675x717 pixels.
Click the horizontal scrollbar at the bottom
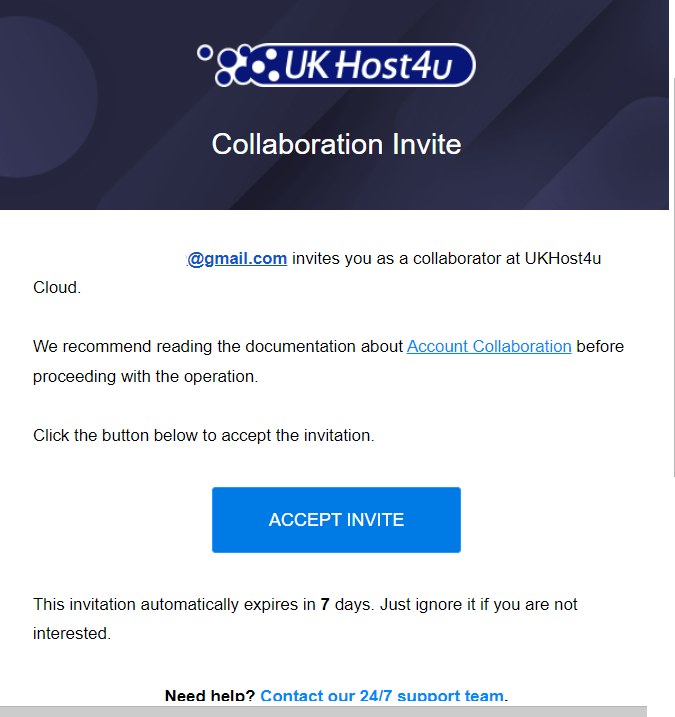(323, 712)
